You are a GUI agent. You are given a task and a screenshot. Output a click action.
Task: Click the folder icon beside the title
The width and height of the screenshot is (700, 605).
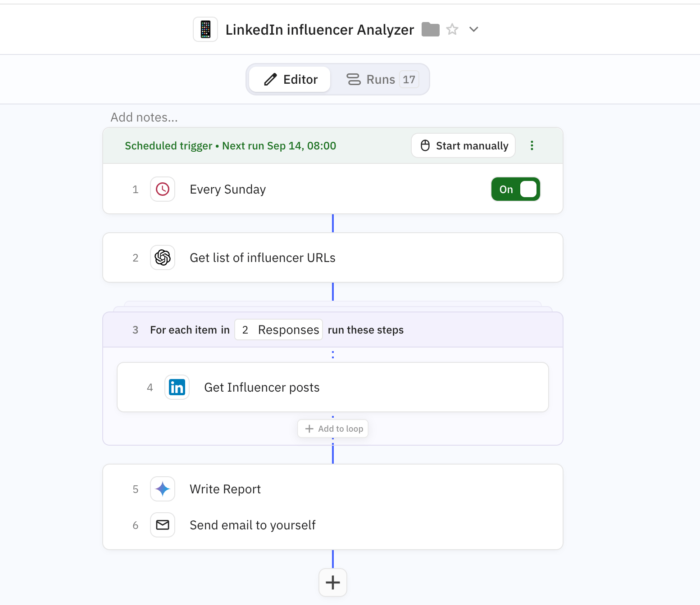point(430,29)
